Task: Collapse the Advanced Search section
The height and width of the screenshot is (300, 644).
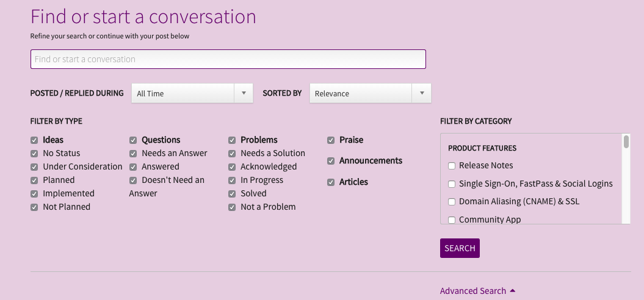Action: coord(479,291)
